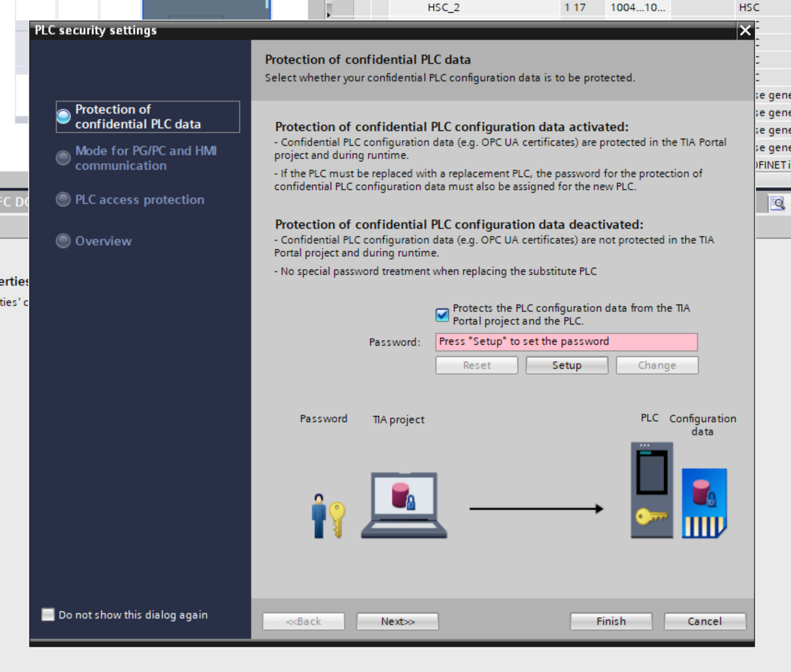
Task: Close the PLC security settings dialog
Action: (745, 30)
